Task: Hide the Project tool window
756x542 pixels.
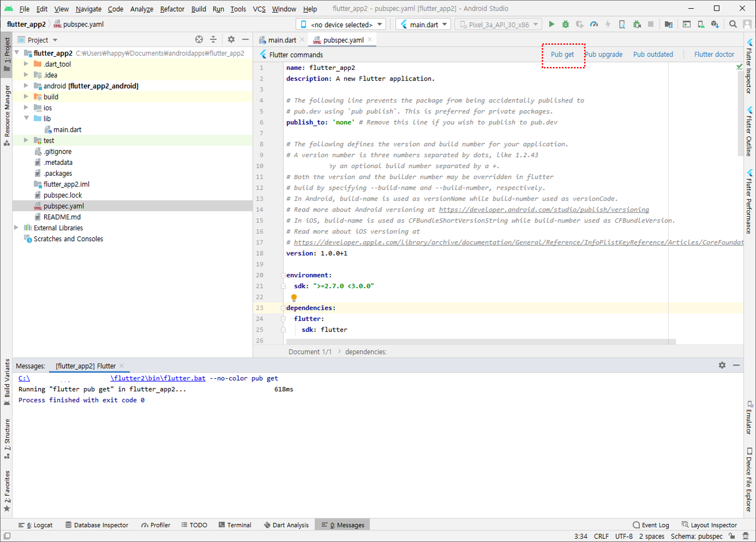Action: pyautogui.click(x=245, y=40)
